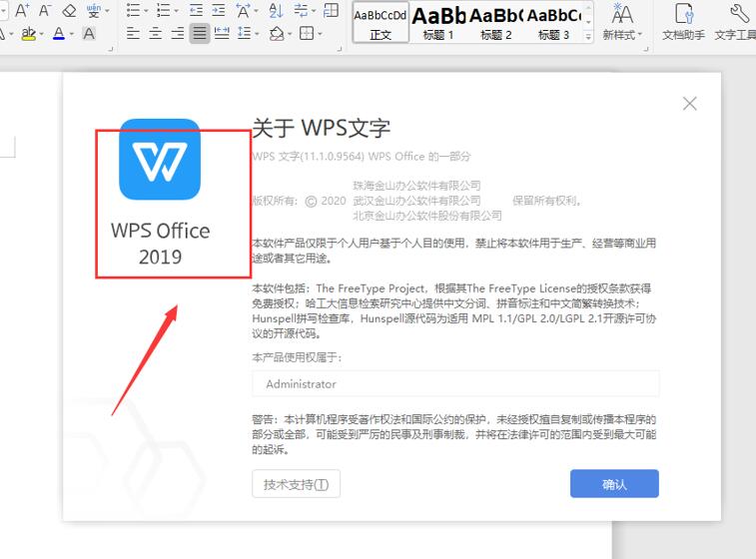
Task: Clear formatting with the eraser icon
Action: coord(69,11)
